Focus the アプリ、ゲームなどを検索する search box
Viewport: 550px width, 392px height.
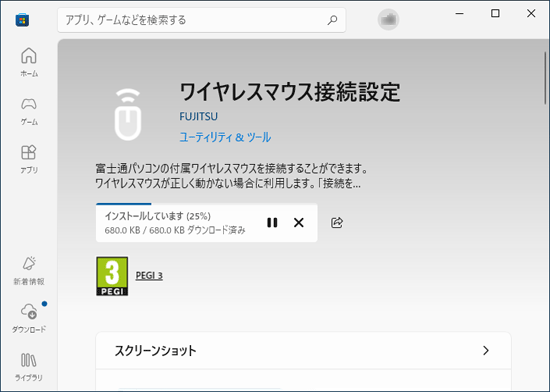(x=202, y=20)
